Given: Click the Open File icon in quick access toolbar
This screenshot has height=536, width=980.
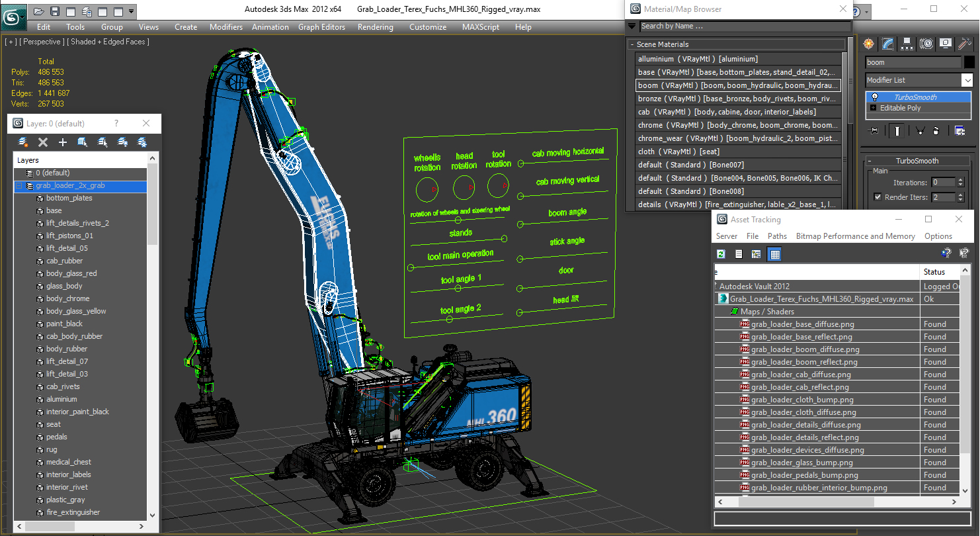Looking at the screenshot, I should click(39, 11).
